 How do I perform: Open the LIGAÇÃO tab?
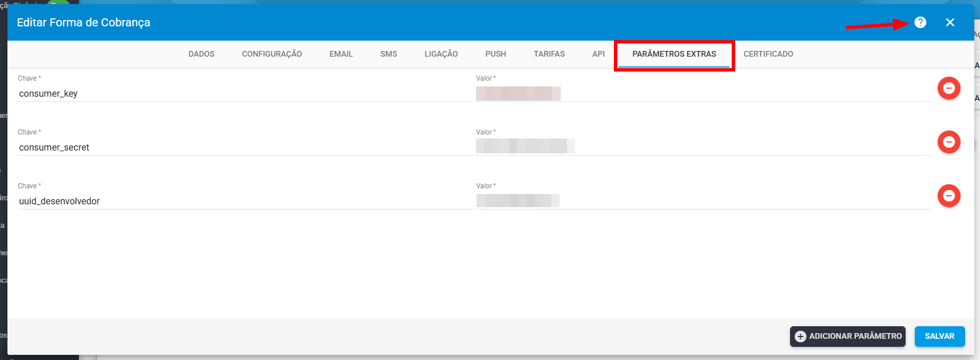click(x=441, y=54)
